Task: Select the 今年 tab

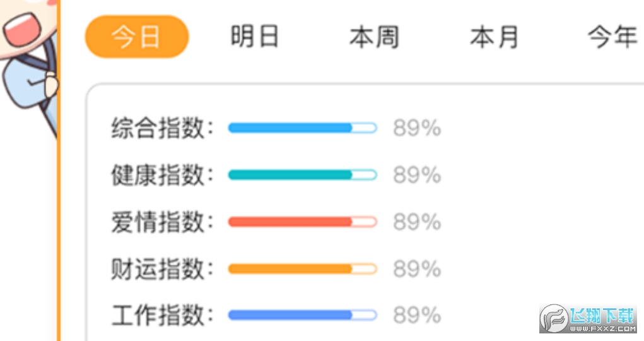Action: click(613, 37)
